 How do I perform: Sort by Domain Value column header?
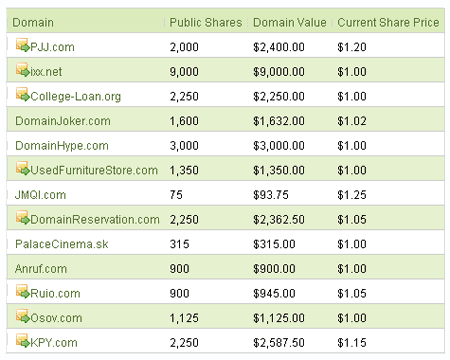(290, 23)
